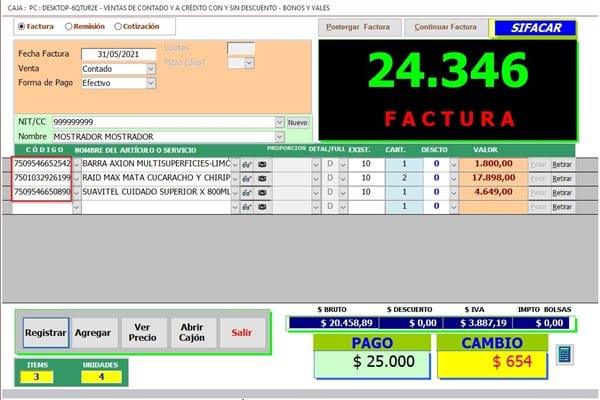Image resolution: width=600 pixels, height=400 pixels.
Task: Open the calculator icon beside CAMBIO
Action: tap(565, 354)
